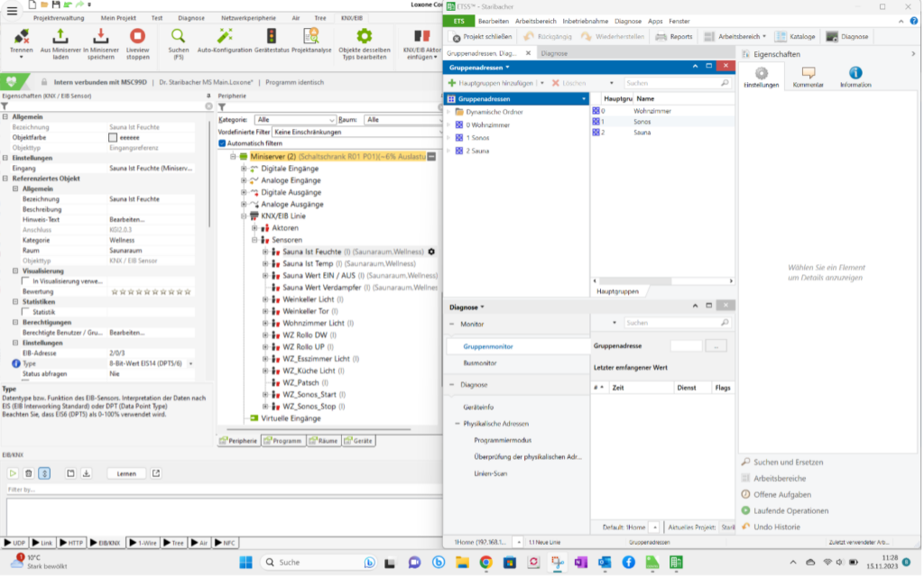Expand the Digitale Eingänge tree node
This screenshot has height=578, width=924.
click(244, 169)
